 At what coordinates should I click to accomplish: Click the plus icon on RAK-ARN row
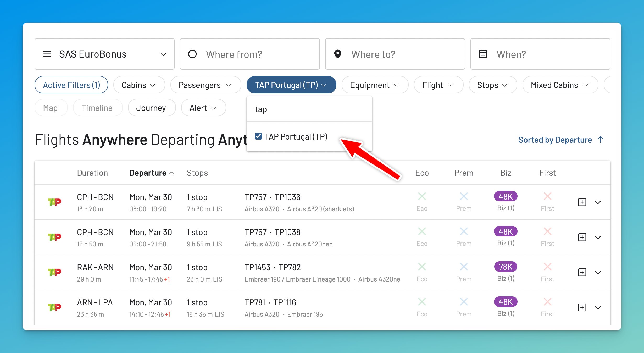[582, 272]
